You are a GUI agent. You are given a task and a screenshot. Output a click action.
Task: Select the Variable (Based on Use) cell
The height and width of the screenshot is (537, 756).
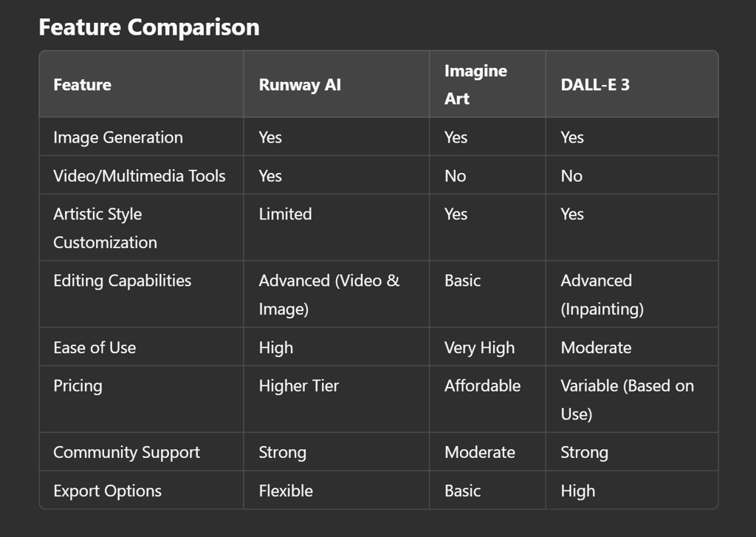click(x=627, y=399)
